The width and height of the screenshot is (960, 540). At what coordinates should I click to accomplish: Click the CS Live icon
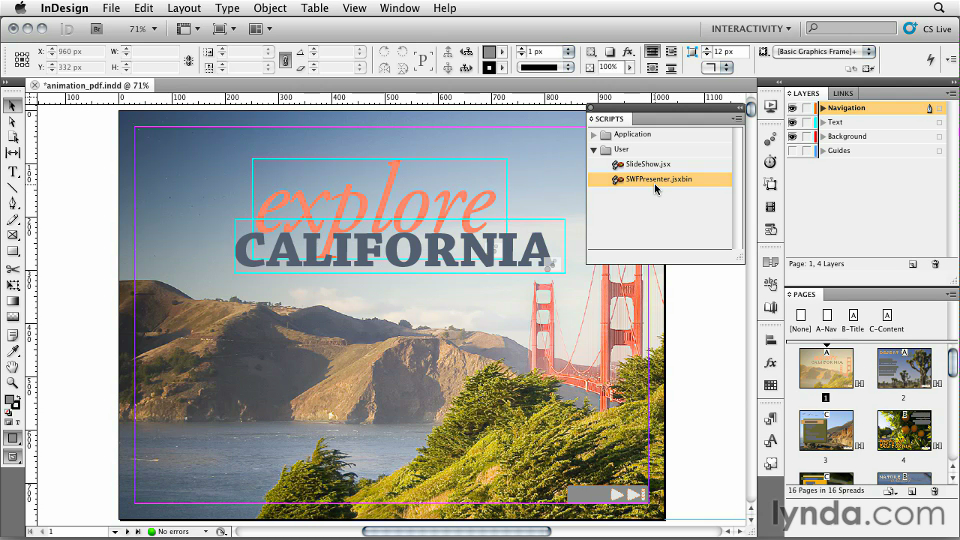point(910,28)
